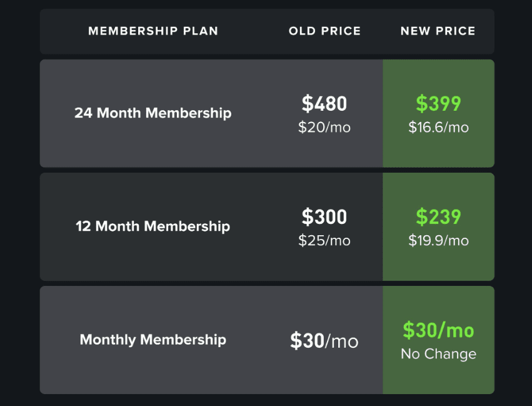
Task: Click the green $399 new price
Action: [x=438, y=103]
